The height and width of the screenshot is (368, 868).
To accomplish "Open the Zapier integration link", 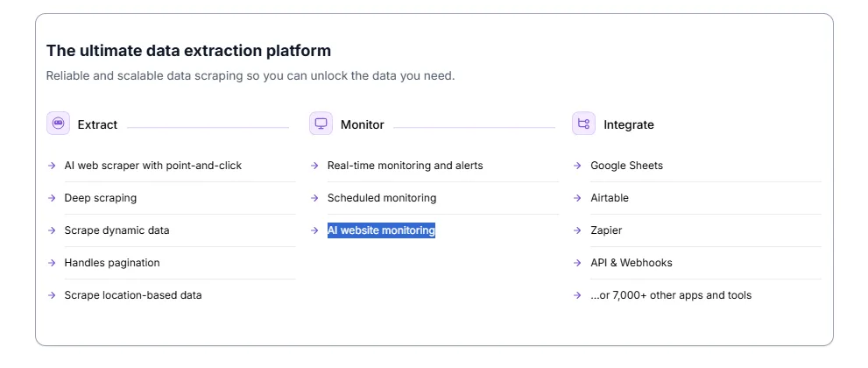I will (606, 230).
